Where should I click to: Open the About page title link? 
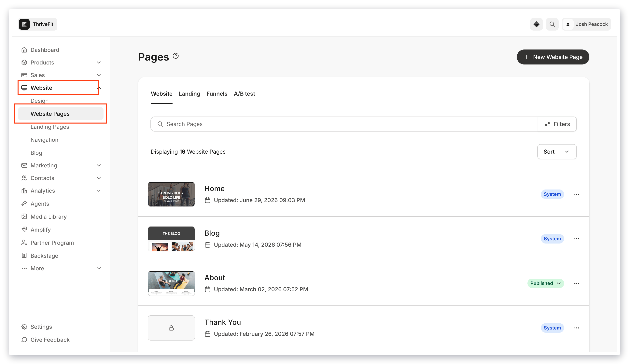pyautogui.click(x=215, y=278)
